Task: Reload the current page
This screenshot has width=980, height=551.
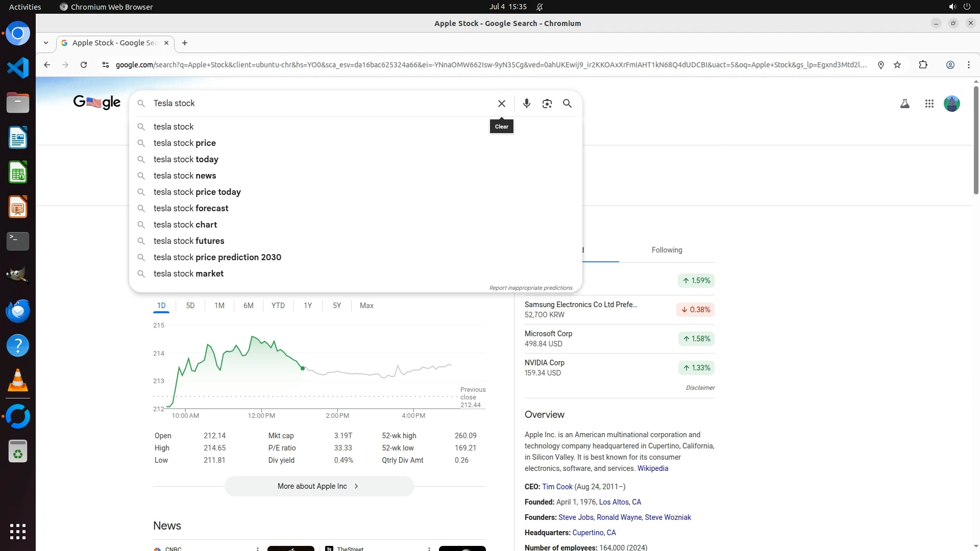Action: 84,65
